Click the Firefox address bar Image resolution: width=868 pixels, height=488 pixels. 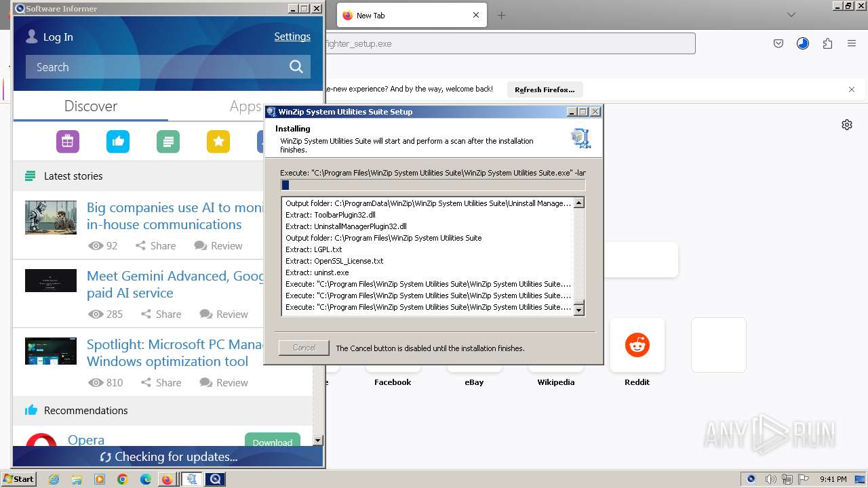point(510,43)
